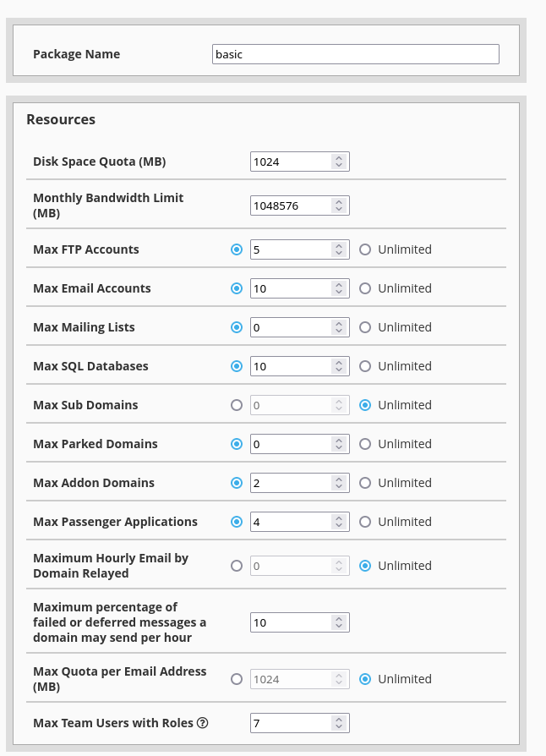Click stepper on Max Team Users with Roles
The width and height of the screenshot is (546, 756).
tap(339, 723)
